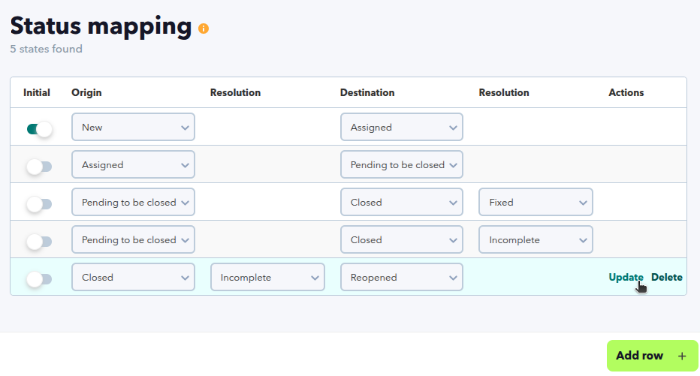Click the Initial column header
700x376 pixels.
tap(37, 92)
